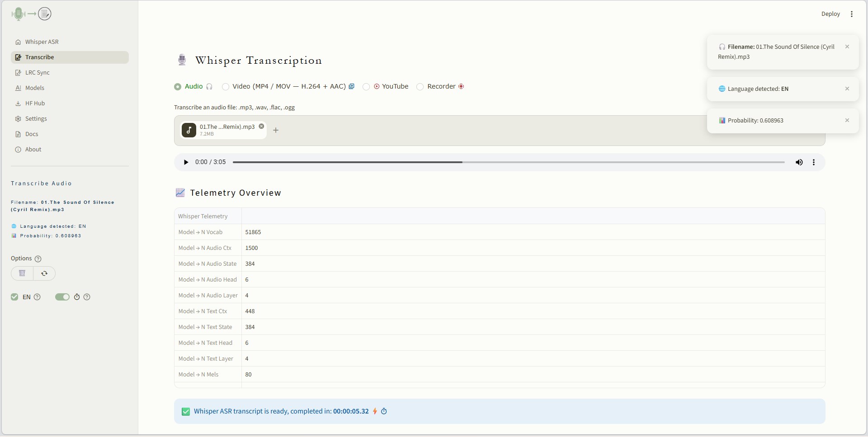Screen dimensions: 868x437
Task: Go to the LRC Sync page
Action: [x=70, y=72]
